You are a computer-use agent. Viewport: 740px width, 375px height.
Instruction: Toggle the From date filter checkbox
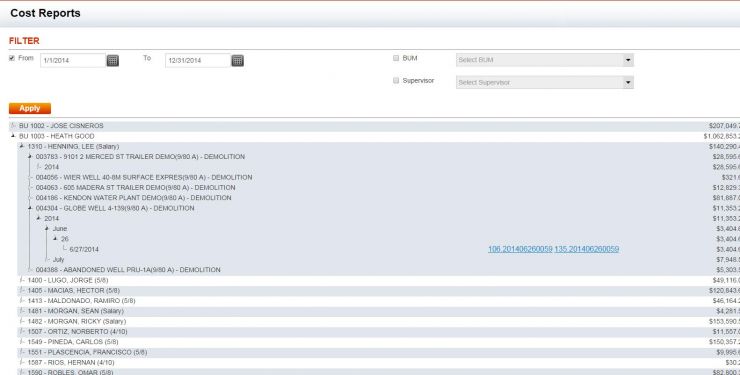[x=12, y=58]
